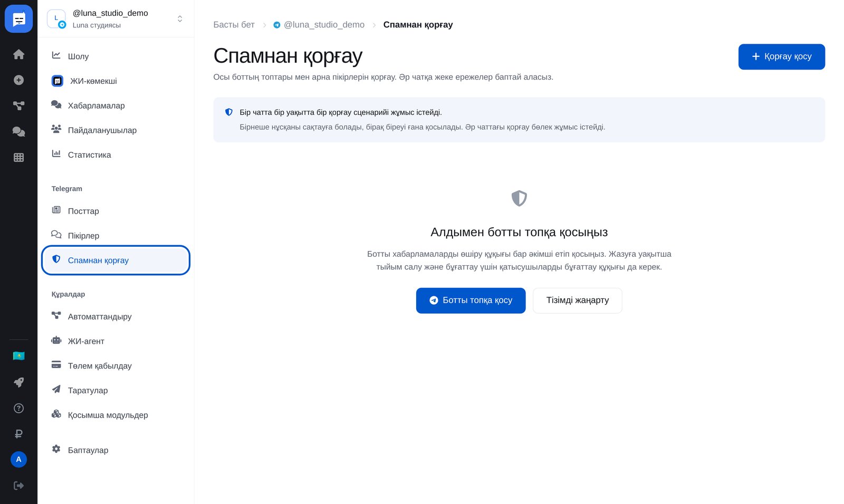Open the help question mark icon

click(x=18, y=408)
